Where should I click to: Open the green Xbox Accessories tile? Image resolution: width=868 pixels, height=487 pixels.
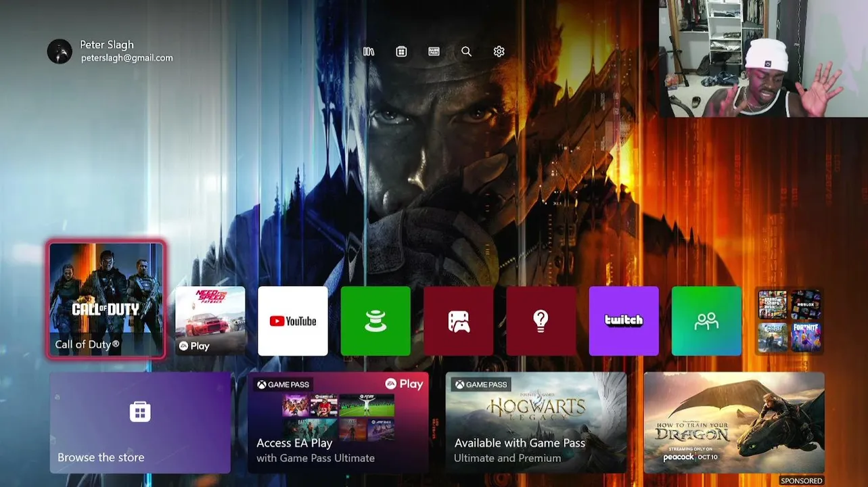(x=375, y=321)
